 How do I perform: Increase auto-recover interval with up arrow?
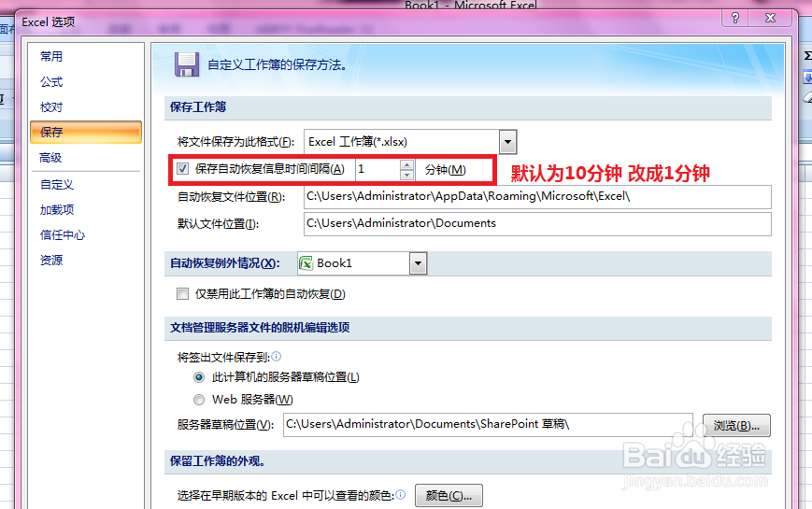pyautogui.click(x=407, y=164)
